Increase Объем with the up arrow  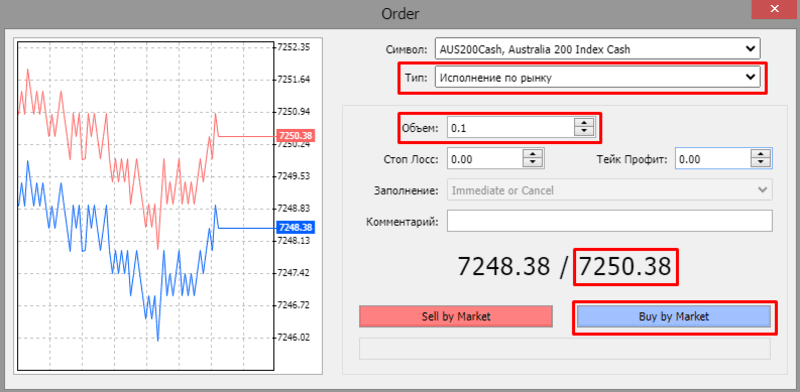(x=584, y=123)
